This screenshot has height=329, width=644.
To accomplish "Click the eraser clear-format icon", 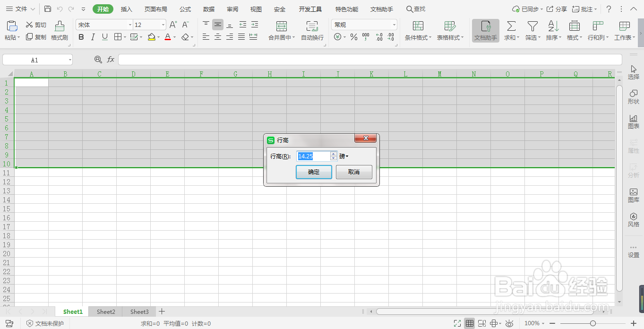I will tap(185, 37).
